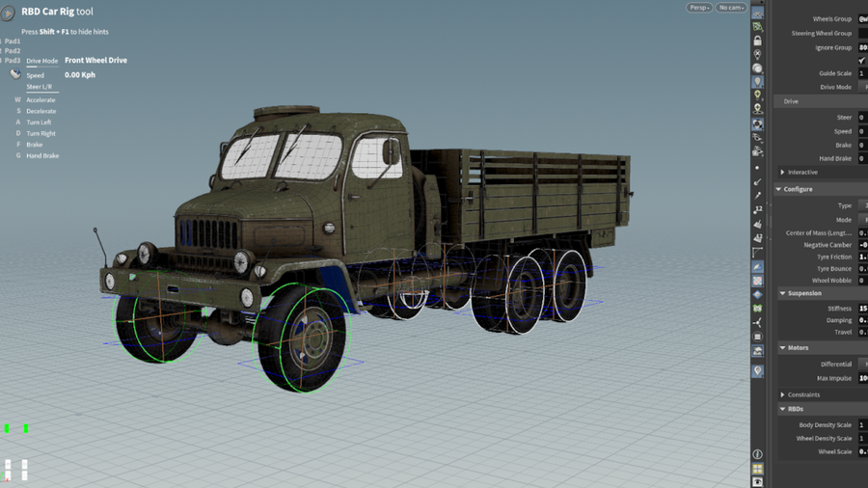Image resolution: width=868 pixels, height=488 pixels.
Task: Open the Drive Mode parameter dropdown
Action: pyautogui.click(x=863, y=87)
